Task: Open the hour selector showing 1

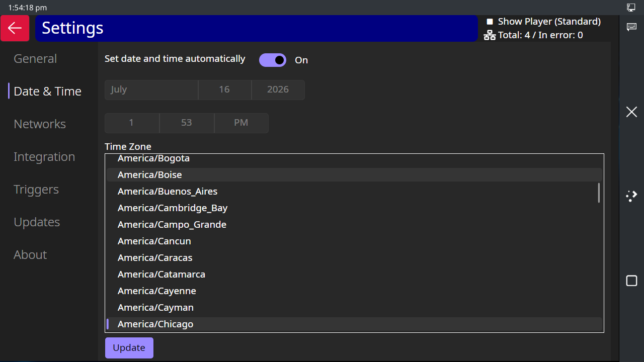Action: pos(132,123)
